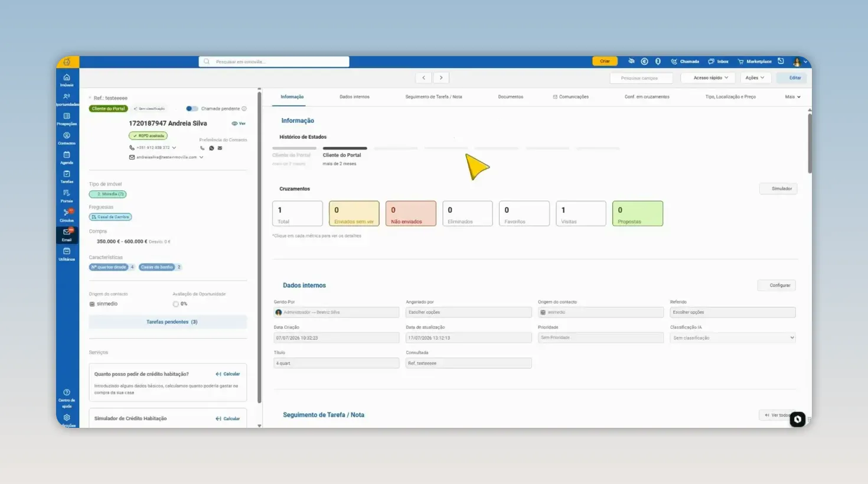Open the Marketplace cart icon
The width and height of the screenshot is (868, 484).
tap(755, 61)
